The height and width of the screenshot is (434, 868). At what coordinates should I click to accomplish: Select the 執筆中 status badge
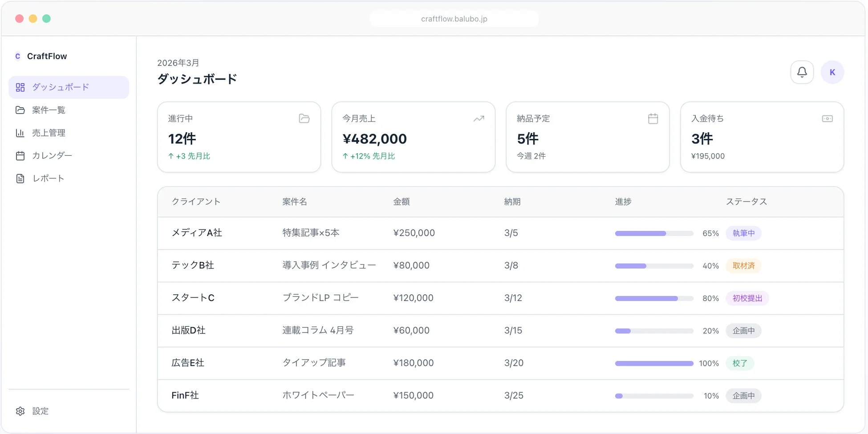(x=743, y=233)
